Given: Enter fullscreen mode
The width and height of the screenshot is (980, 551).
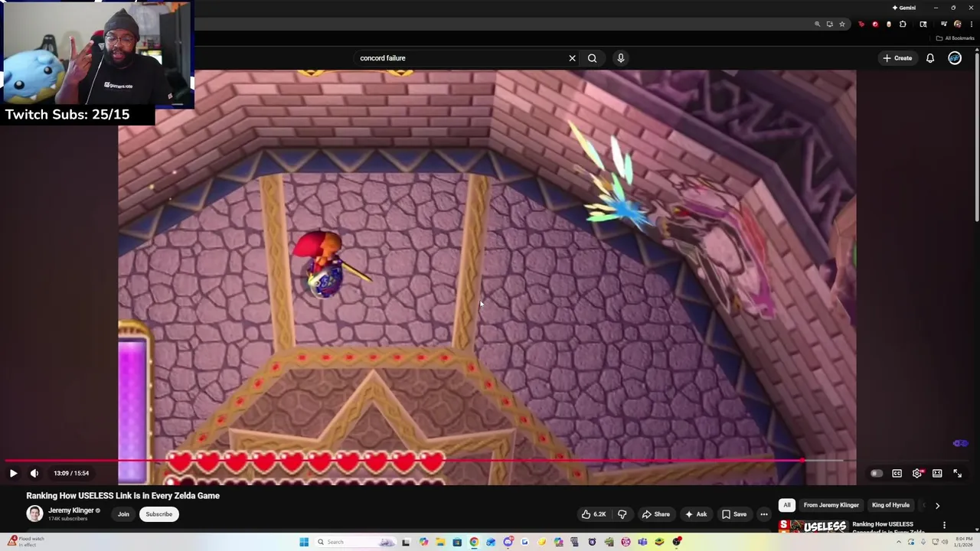Looking at the screenshot, I should click(x=957, y=473).
